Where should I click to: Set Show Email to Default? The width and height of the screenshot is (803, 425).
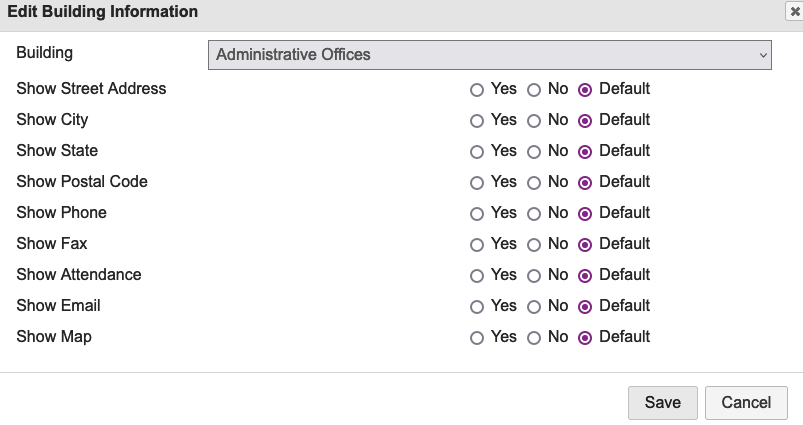585,306
